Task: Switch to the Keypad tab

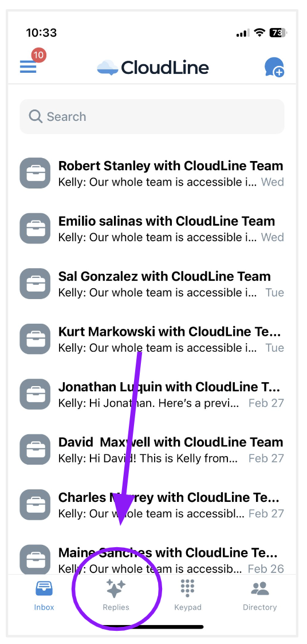Action: (188, 595)
